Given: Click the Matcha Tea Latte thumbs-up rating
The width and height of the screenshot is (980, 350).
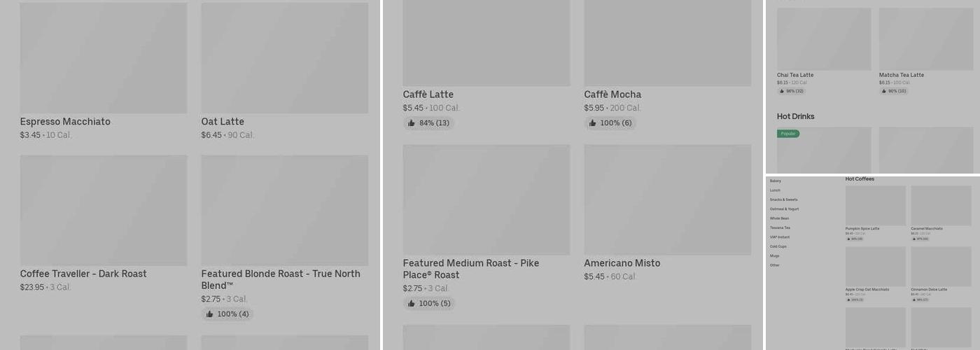Looking at the screenshot, I should coord(893,91).
